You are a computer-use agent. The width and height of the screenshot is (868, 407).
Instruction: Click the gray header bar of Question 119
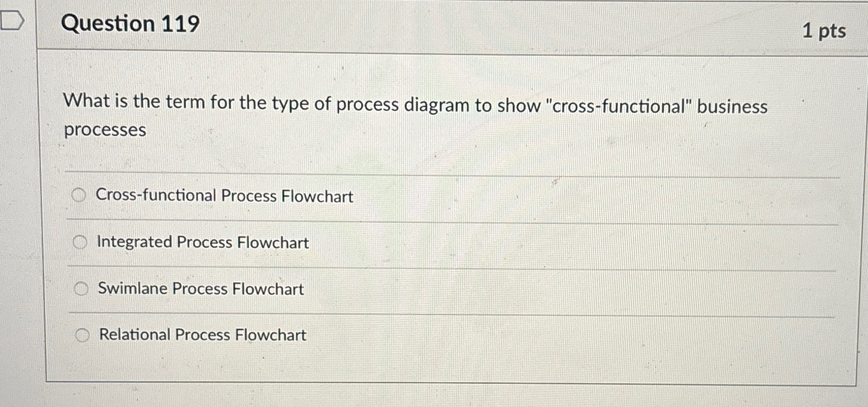464,25
